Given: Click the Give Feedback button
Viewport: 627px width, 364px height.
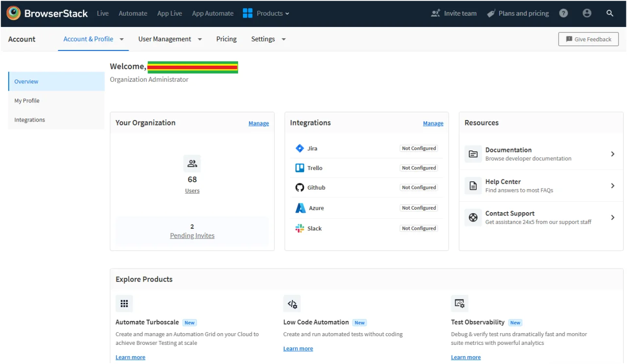Looking at the screenshot, I should 588,39.
